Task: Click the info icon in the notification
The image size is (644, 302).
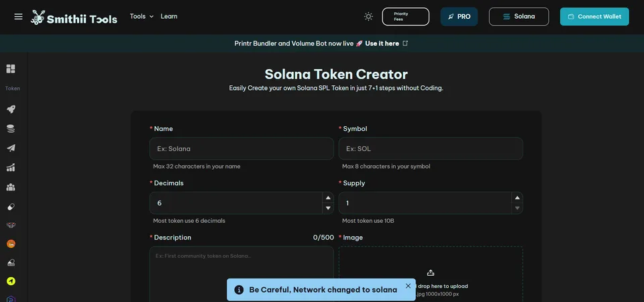Action: coord(239,290)
